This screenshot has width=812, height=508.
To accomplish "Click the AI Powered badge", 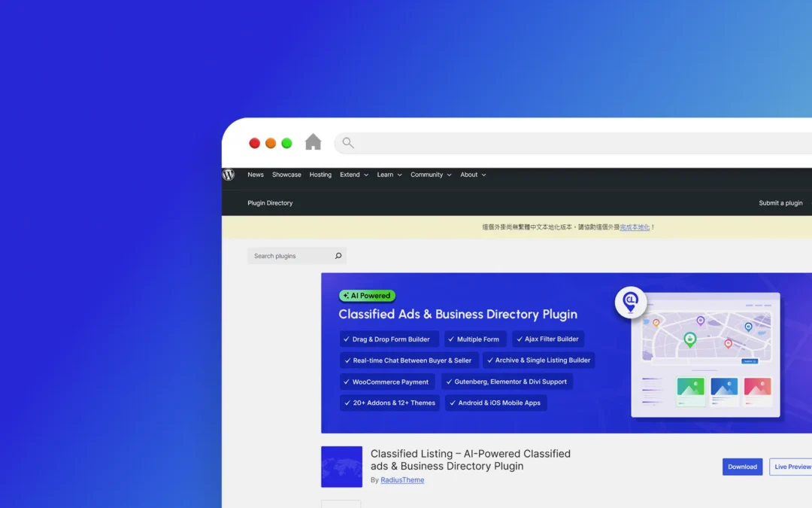I will coord(367,296).
